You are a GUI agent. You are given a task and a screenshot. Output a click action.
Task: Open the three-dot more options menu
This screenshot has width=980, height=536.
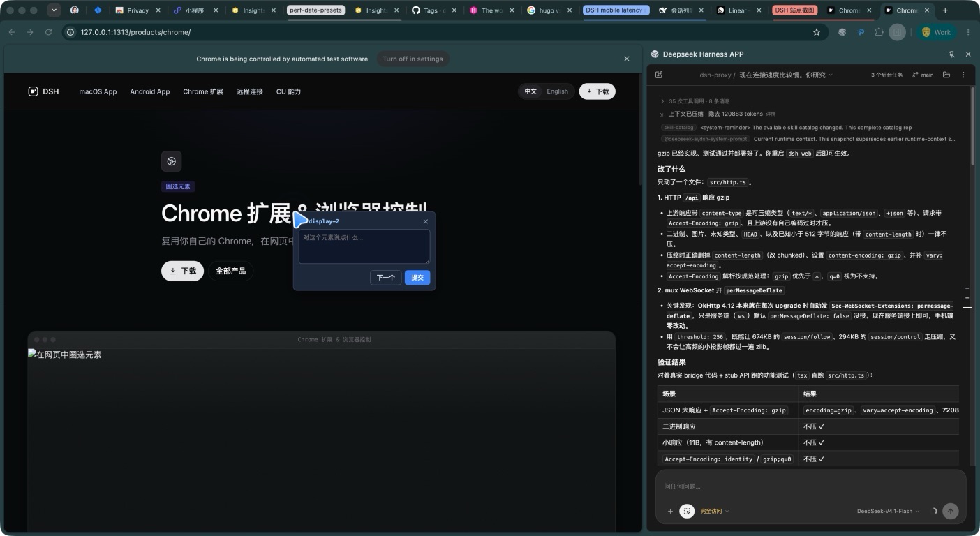tap(964, 75)
